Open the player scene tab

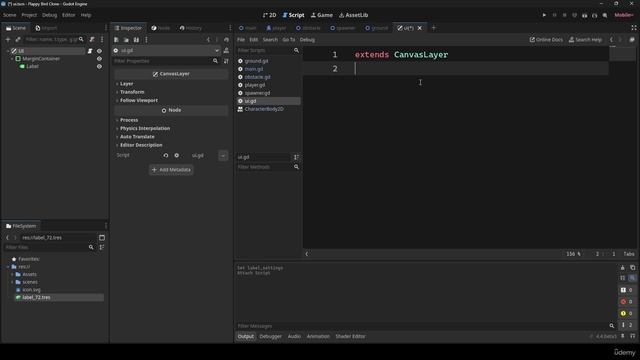(276, 28)
